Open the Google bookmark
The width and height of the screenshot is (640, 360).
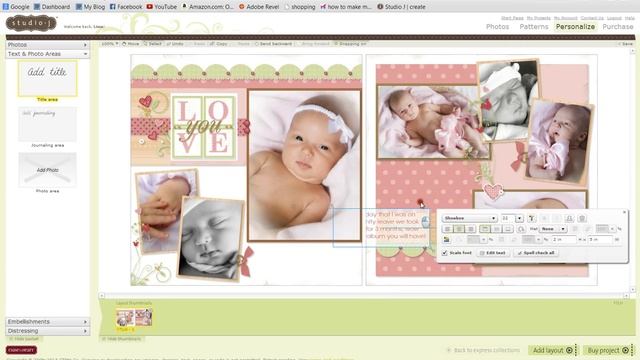click(x=16, y=7)
